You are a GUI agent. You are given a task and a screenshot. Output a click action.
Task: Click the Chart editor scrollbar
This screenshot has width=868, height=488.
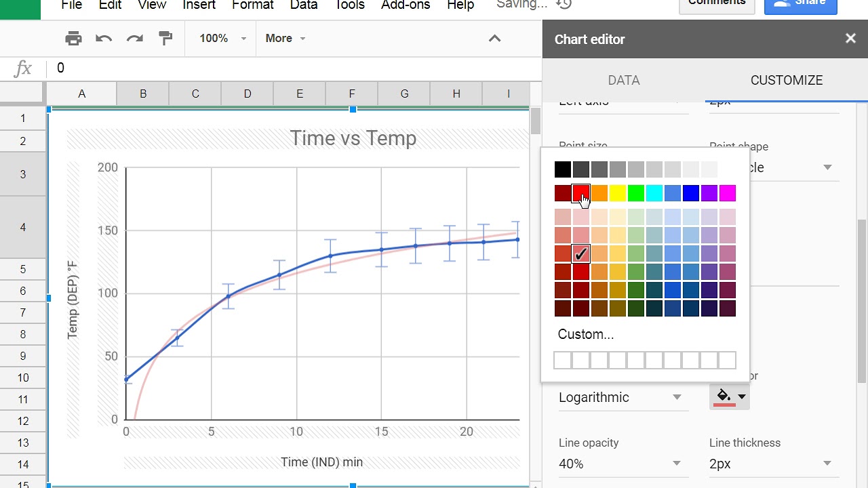coord(862,302)
